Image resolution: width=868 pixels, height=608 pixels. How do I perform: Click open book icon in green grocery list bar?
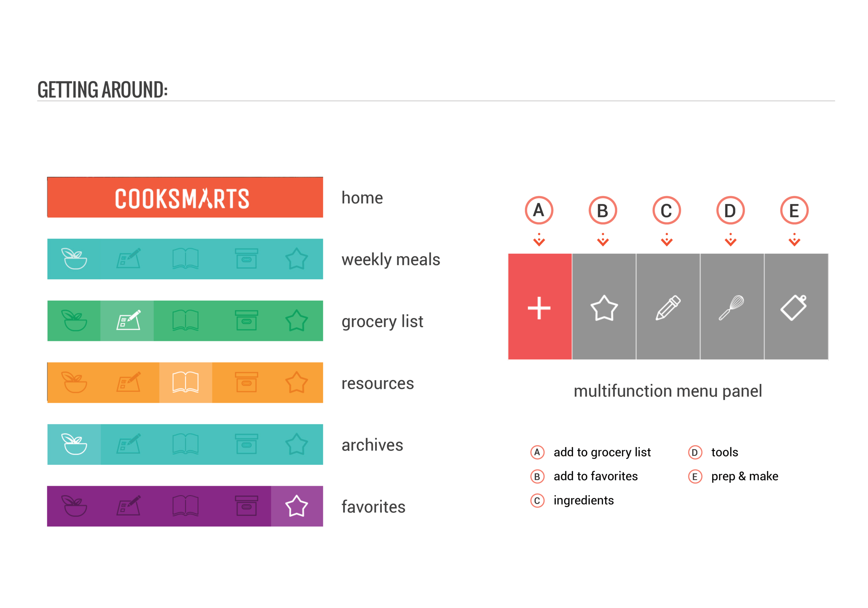tap(185, 321)
